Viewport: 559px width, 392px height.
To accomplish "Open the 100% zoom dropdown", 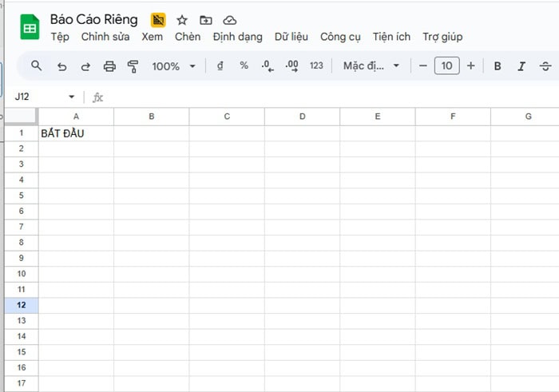I will coord(173,66).
